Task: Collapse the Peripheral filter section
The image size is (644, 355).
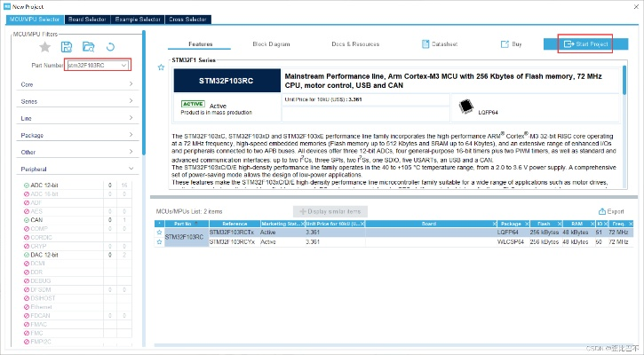Action: [x=131, y=168]
